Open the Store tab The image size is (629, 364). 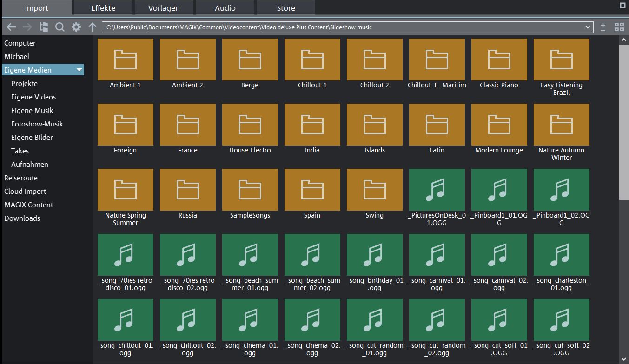pyautogui.click(x=286, y=8)
